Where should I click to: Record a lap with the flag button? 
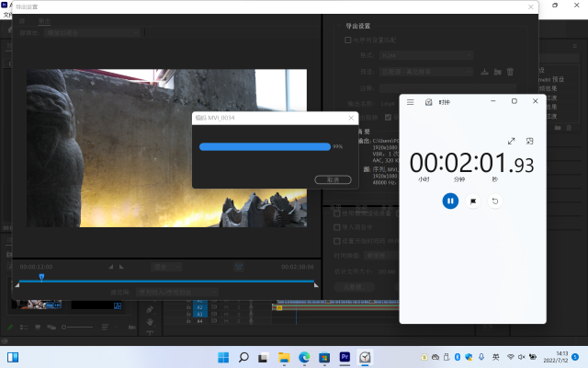pos(473,201)
